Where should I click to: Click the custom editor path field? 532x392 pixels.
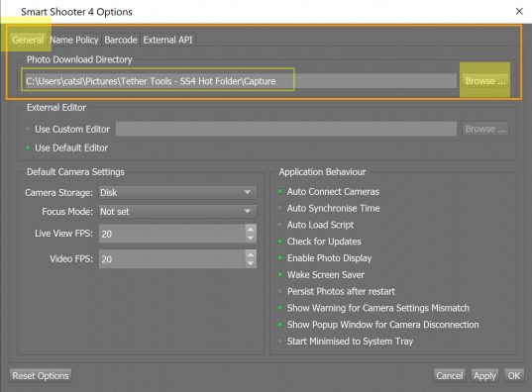tap(286, 129)
